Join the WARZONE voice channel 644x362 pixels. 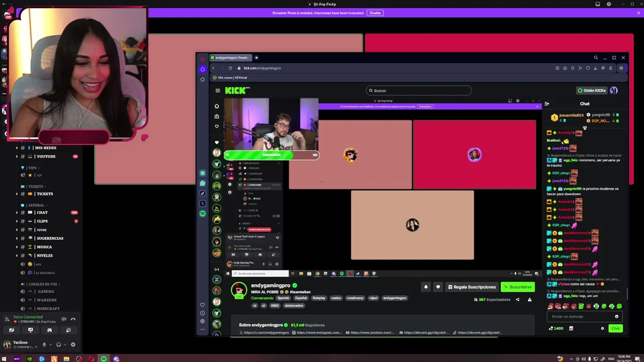tap(46, 300)
